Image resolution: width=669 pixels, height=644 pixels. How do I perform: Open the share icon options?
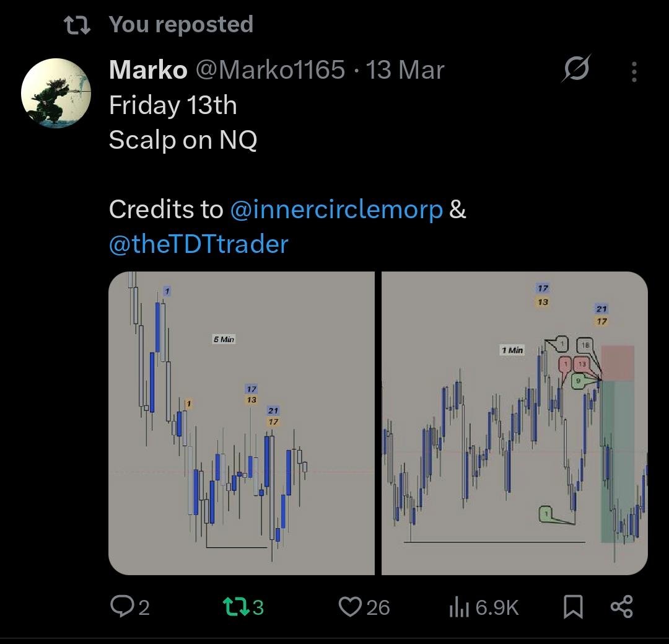tap(621, 606)
